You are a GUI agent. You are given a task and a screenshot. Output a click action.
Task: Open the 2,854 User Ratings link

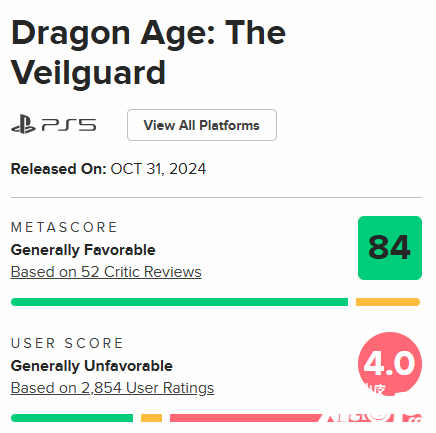(112, 388)
